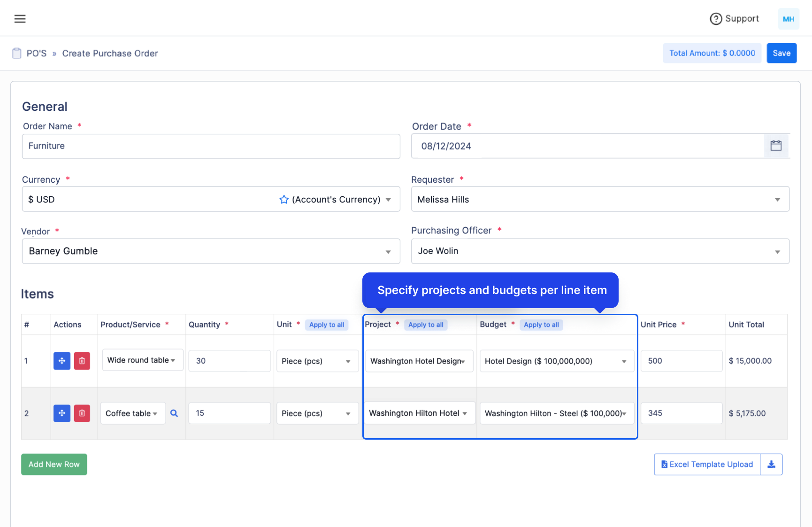Click the download icon next to Excel Template Upload
Image resolution: width=812 pixels, height=527 pixels.
pyautogui.click(x=771, y=464)
